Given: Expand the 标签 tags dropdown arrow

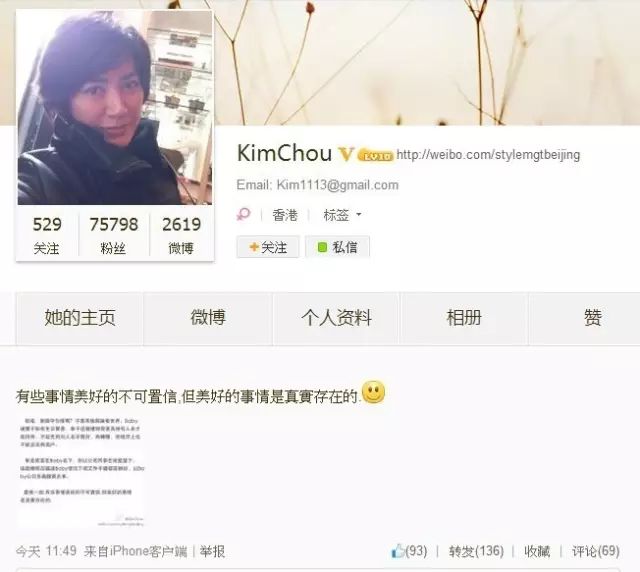Looking at the screenshot, I should point(359,214).
